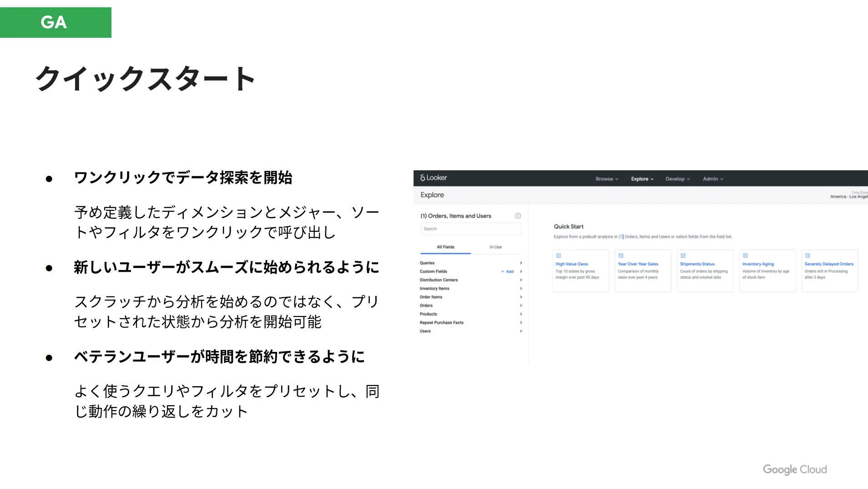The image size is (868, 489).
Task: Open the Admin dropdown menu
Action: pos(713,179)
